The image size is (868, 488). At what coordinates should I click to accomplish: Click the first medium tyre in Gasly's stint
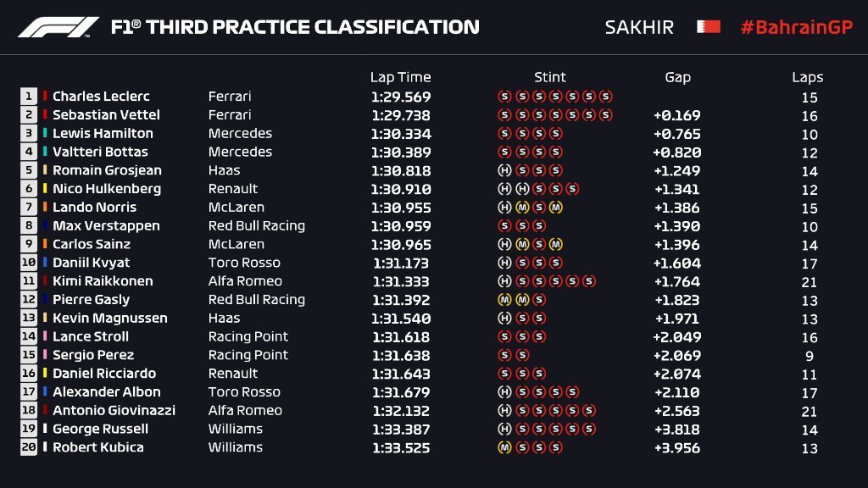point(504,300)
